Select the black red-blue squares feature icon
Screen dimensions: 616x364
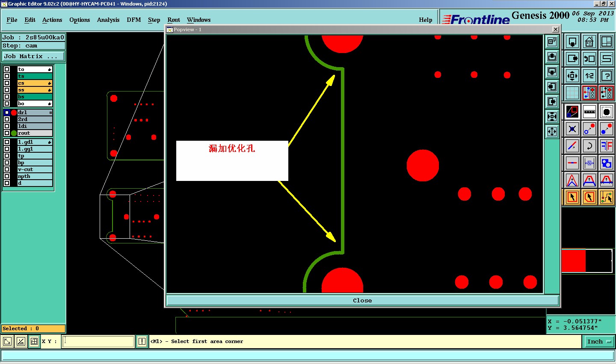click(x=572, y=112)
